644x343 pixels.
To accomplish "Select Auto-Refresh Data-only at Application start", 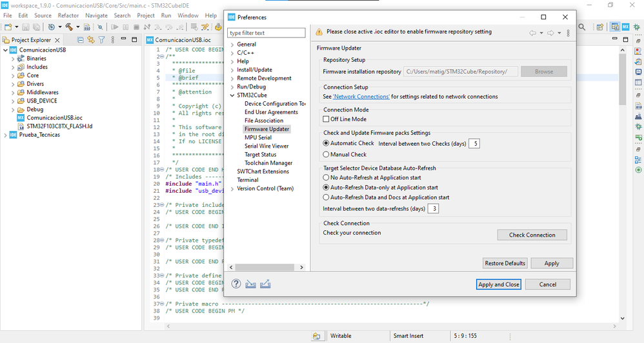I will pyautogui.click(x=326, y=188).
